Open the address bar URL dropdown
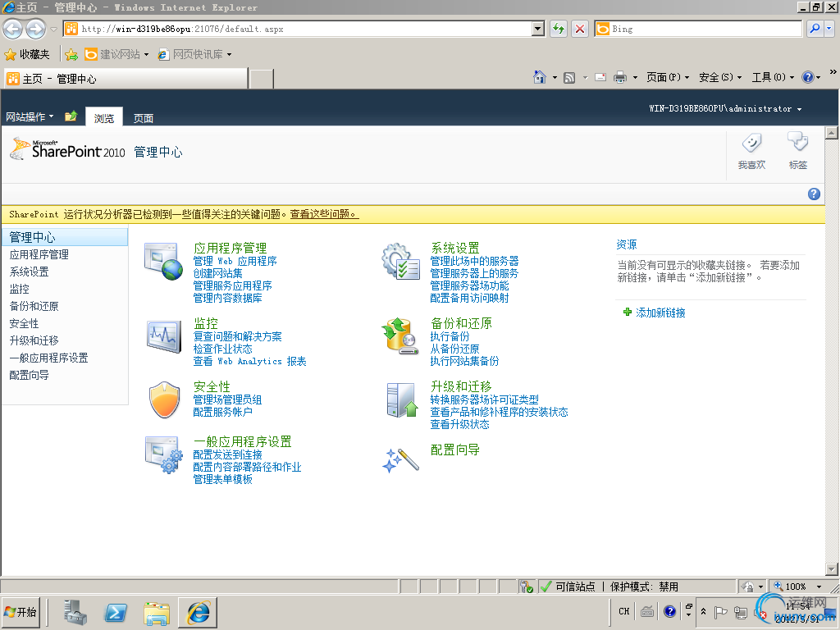The image size is (840, 630). pos(538,29)
